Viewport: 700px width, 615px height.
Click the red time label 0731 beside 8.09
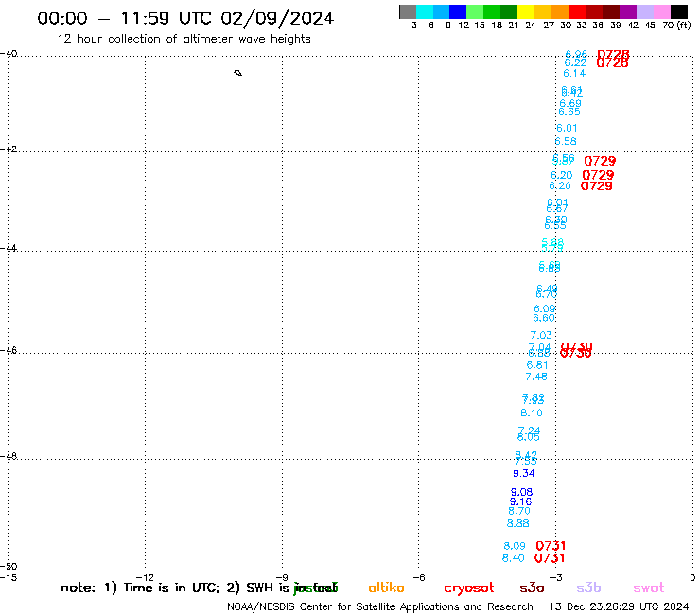tap(551, 546)
